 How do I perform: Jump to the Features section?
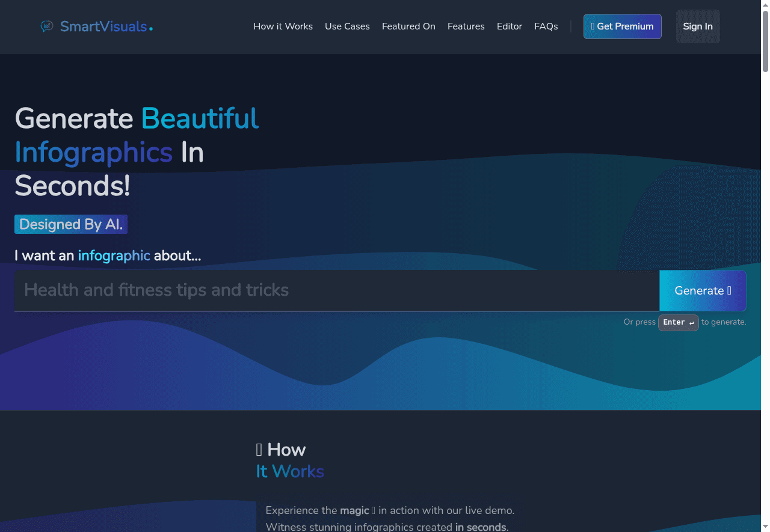click(x=466, y=26)
